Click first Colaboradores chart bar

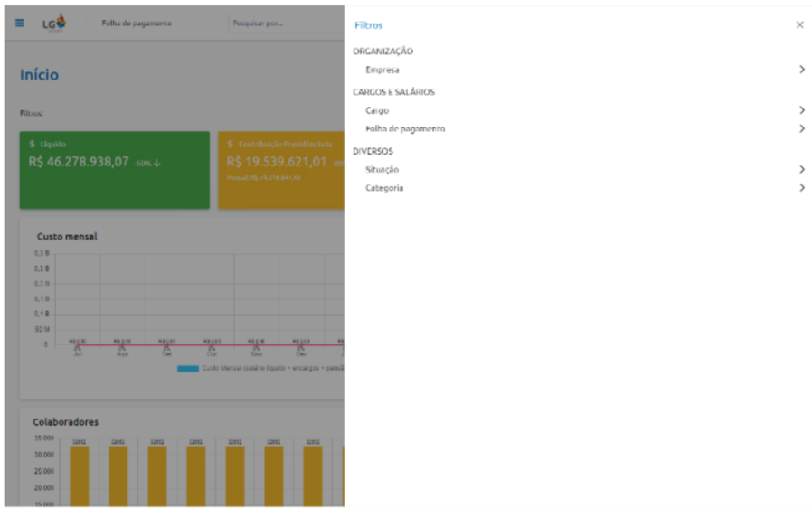pyautogui.click(x=80, y=476)
